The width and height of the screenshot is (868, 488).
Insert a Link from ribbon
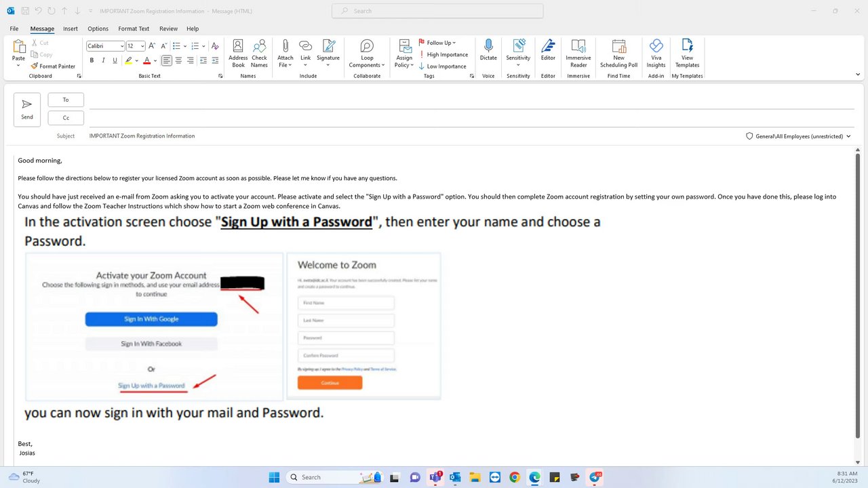click(x=306, y=54)
